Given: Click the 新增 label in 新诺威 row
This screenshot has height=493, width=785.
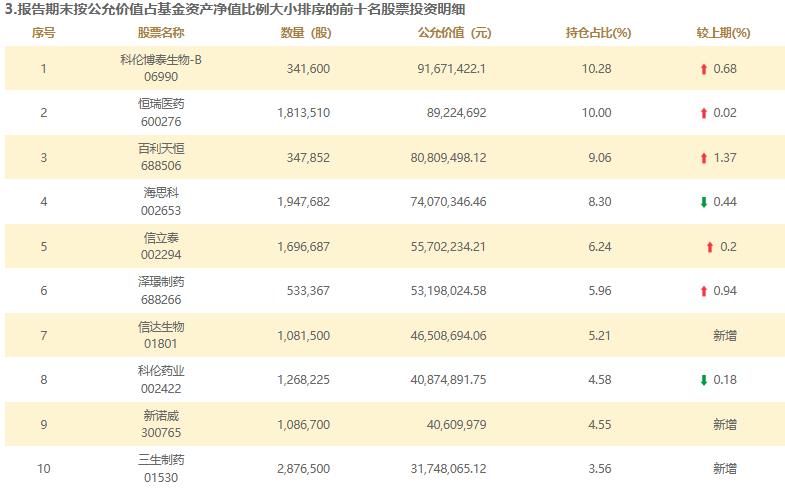Looking at the screenshot, I should pyautogui.click(x=724, y=424).
